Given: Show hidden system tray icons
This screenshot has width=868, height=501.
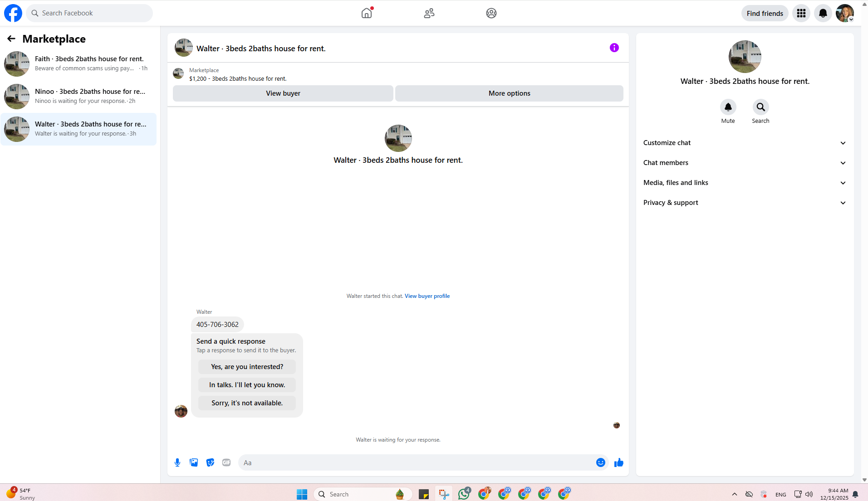Looking at the screenshot, I should [x=735, y=494].
